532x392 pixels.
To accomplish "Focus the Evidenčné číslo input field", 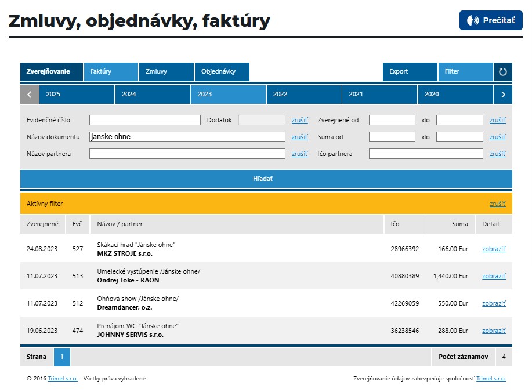I will click(x=144, y=121).
